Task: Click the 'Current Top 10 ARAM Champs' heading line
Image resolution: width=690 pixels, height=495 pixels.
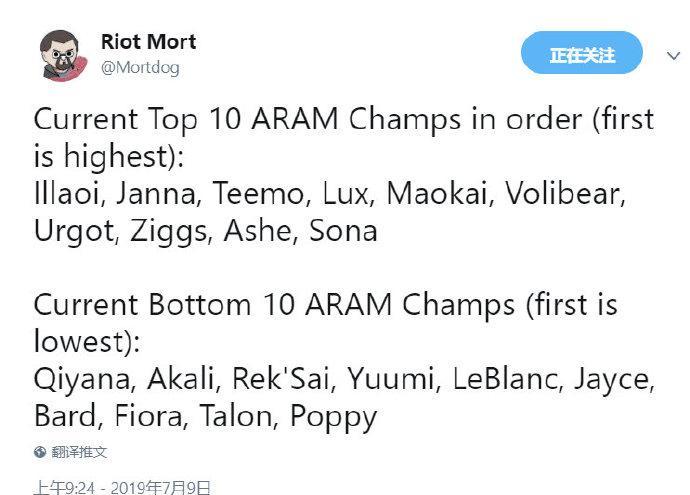Action: point(344,119)
